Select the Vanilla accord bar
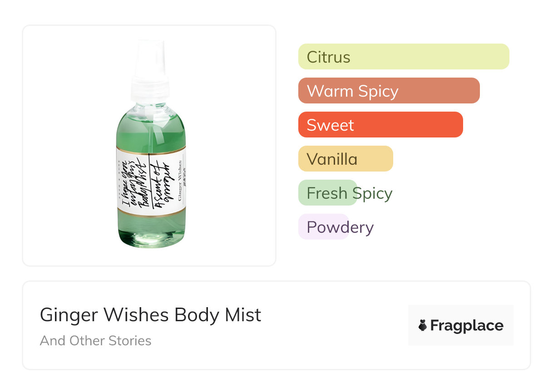553x392 pixels. coord(345,159)
